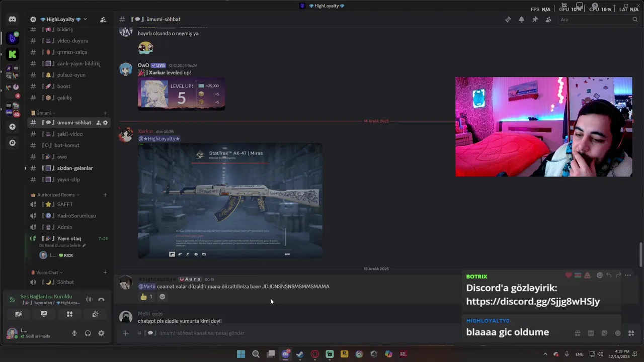Start an activity shapes icon
Screen dimensions: 644x362
(x=69, y=314)
